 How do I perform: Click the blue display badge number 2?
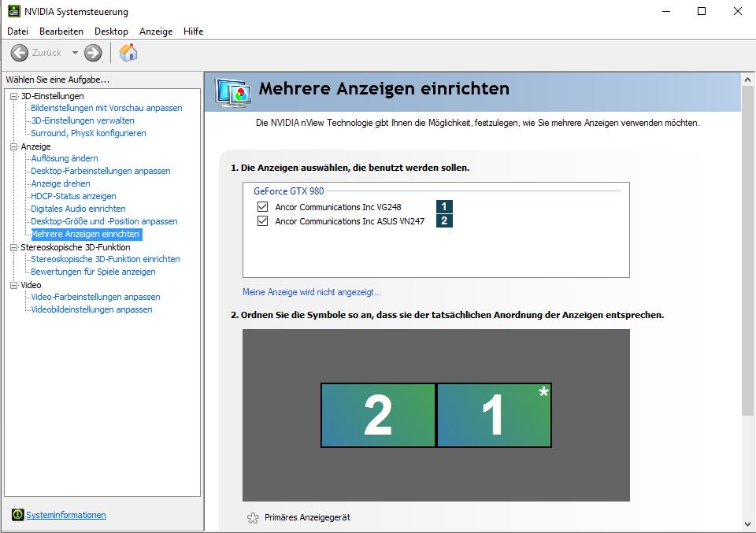pos(444,220)
